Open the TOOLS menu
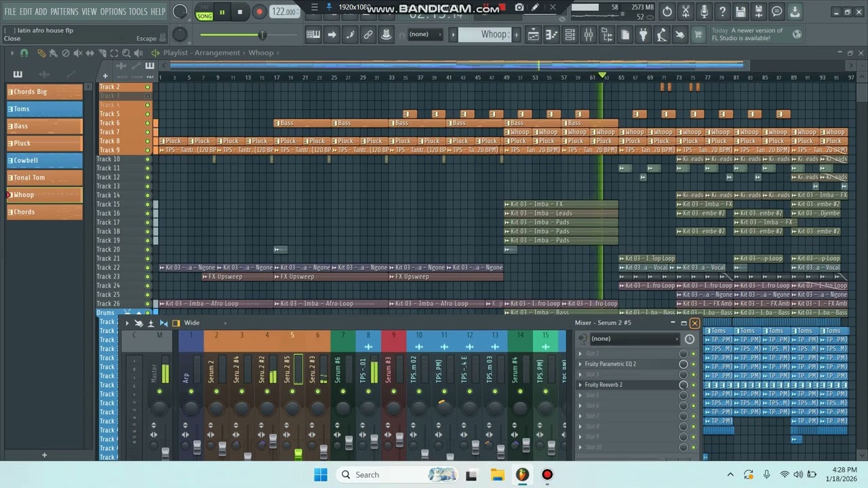 coord(138,12)
